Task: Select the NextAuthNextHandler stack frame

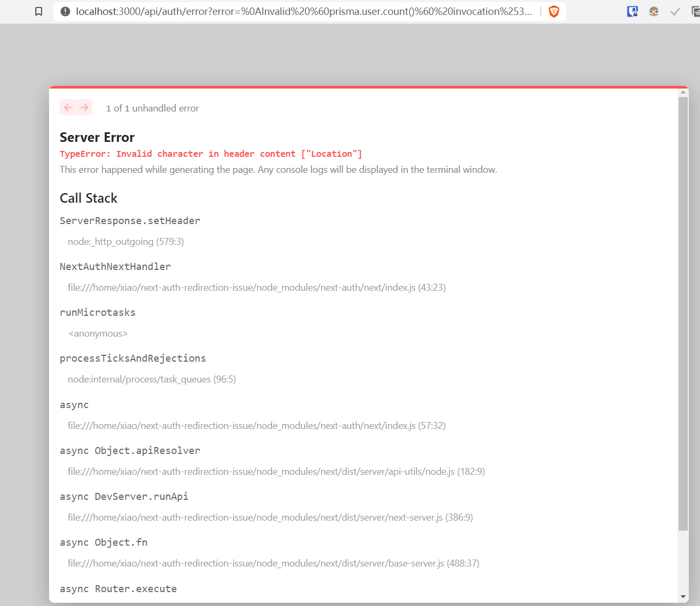Action: tap(115, 266)
